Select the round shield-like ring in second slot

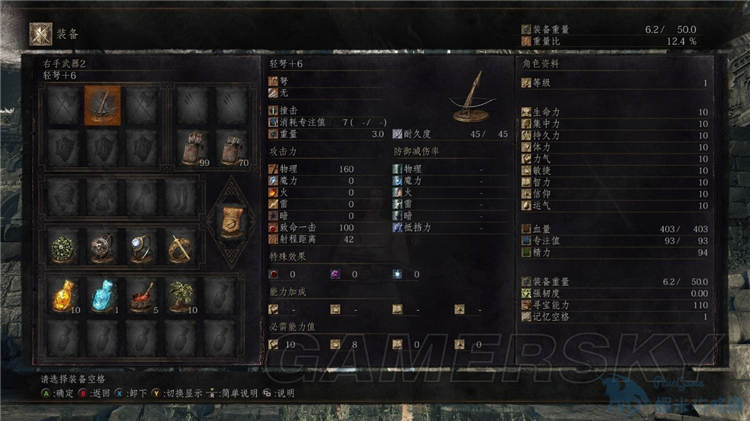(x=102, y=247)
